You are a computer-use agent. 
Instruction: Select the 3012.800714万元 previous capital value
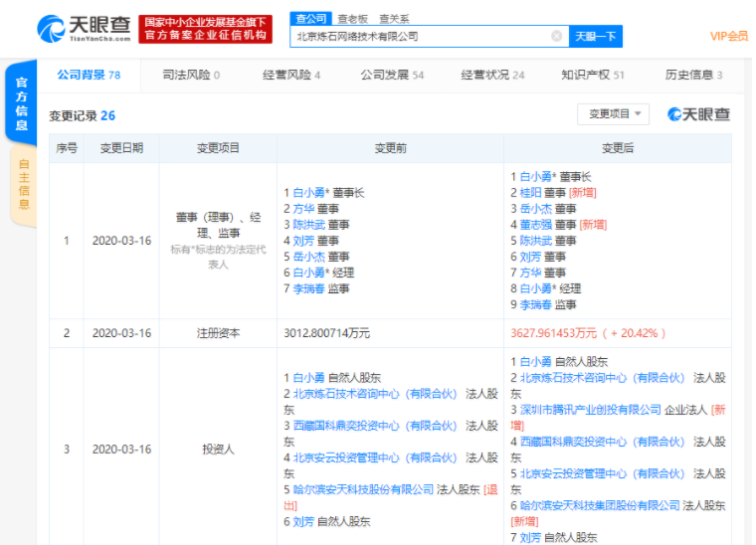point(327,333)
